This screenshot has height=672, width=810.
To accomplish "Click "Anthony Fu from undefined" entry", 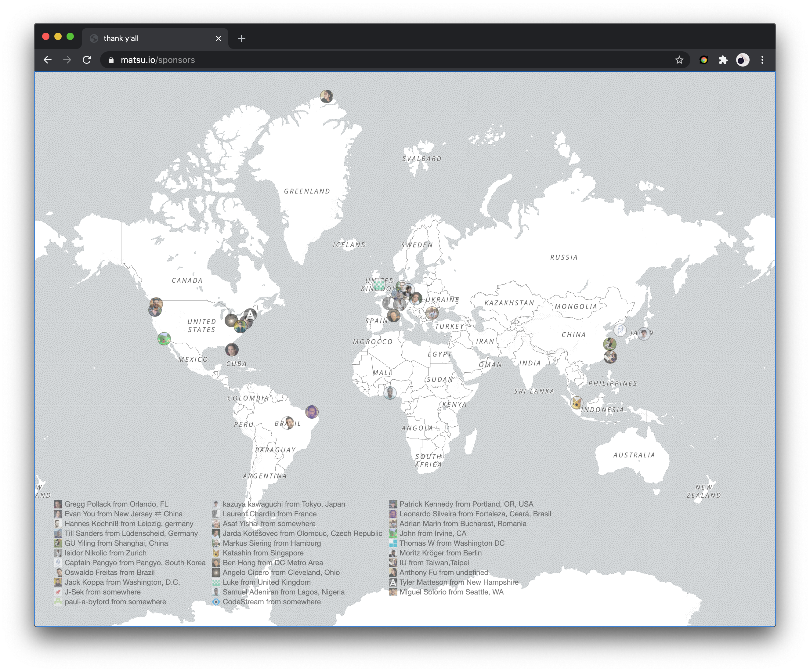I will (x=443, y=573).
